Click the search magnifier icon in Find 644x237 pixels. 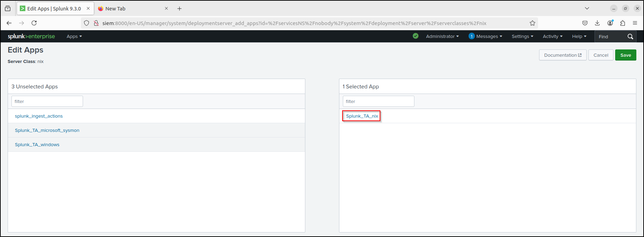click(630, 37)
